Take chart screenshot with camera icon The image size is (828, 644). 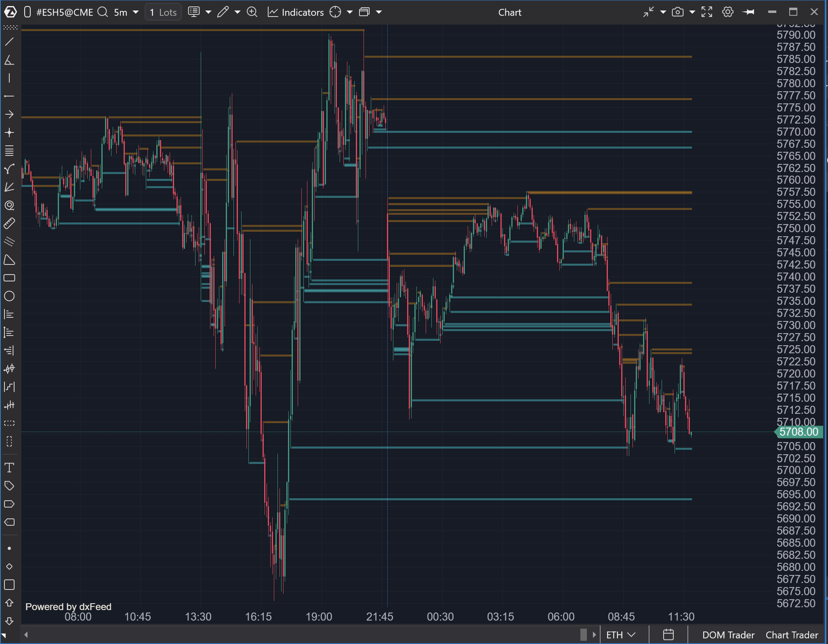677,12
